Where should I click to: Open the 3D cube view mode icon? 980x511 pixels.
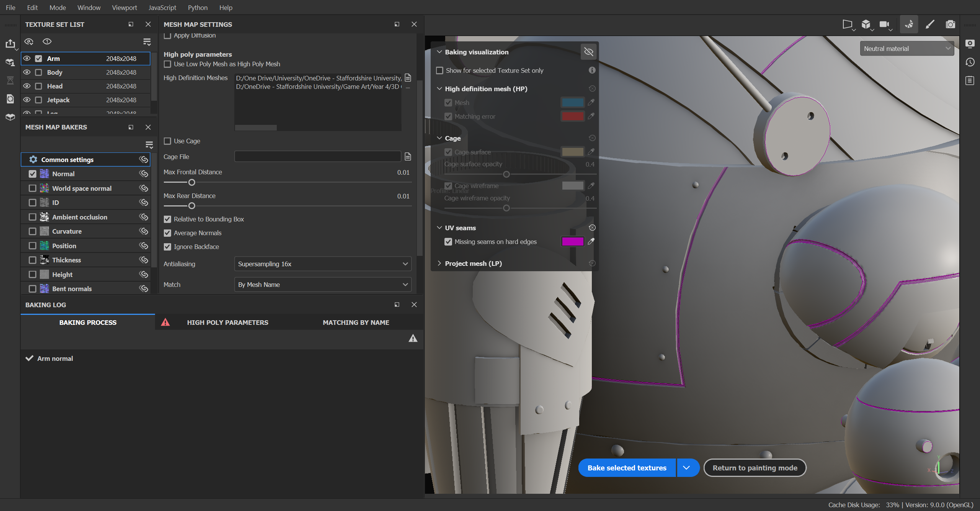pyautogui.click(x=866, y=24)
